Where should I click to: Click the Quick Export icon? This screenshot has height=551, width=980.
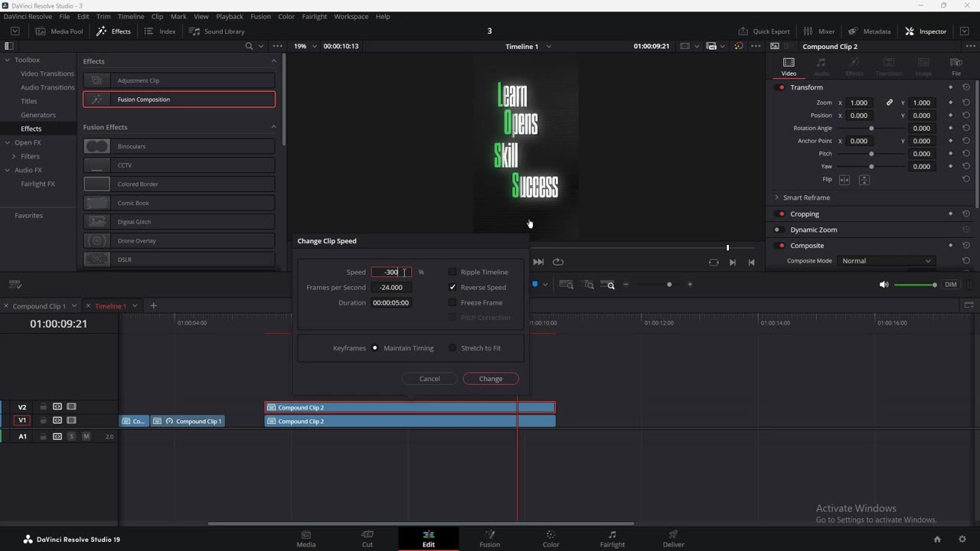743,31
